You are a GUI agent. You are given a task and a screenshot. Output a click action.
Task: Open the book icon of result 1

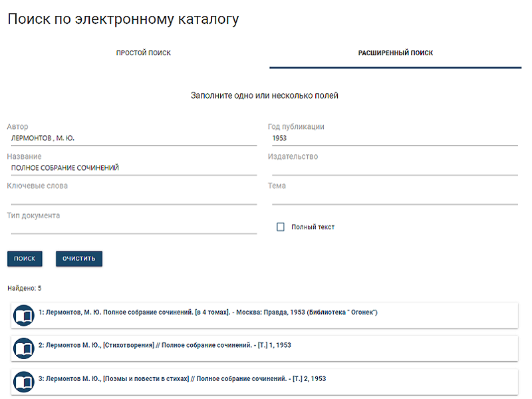(24, 315)
